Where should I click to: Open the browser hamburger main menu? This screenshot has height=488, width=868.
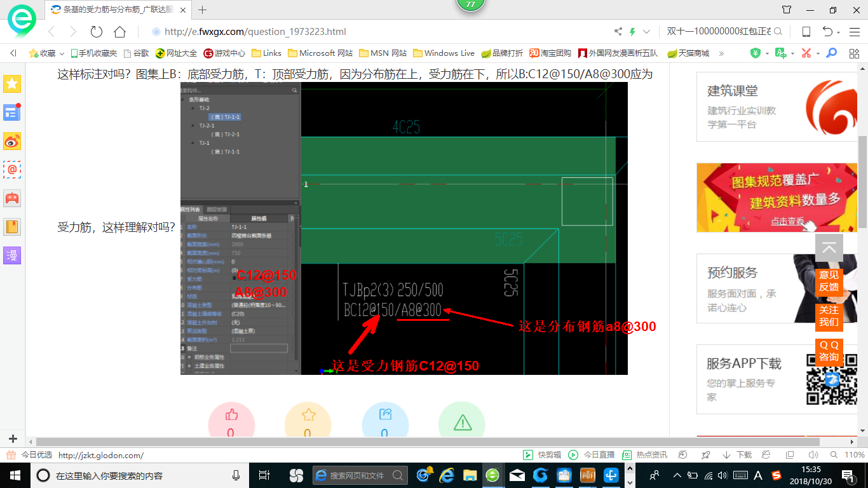point(854,32)
